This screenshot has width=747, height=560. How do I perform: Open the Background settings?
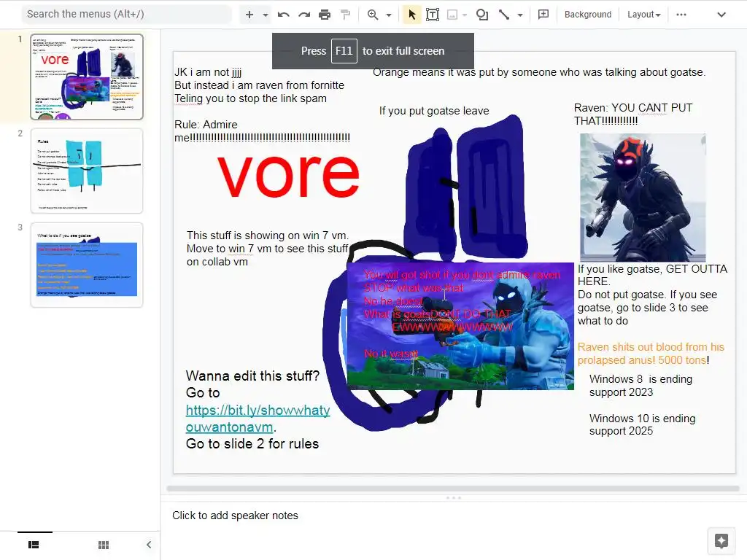[x=588, y=15]
